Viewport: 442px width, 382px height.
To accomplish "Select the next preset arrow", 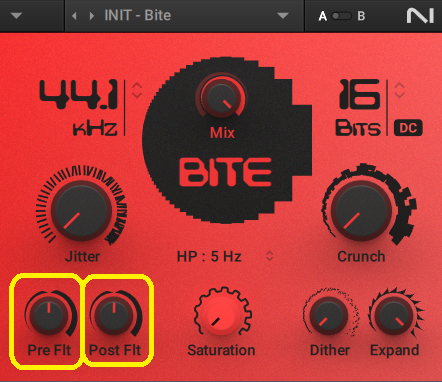I will tap(91, 16).
